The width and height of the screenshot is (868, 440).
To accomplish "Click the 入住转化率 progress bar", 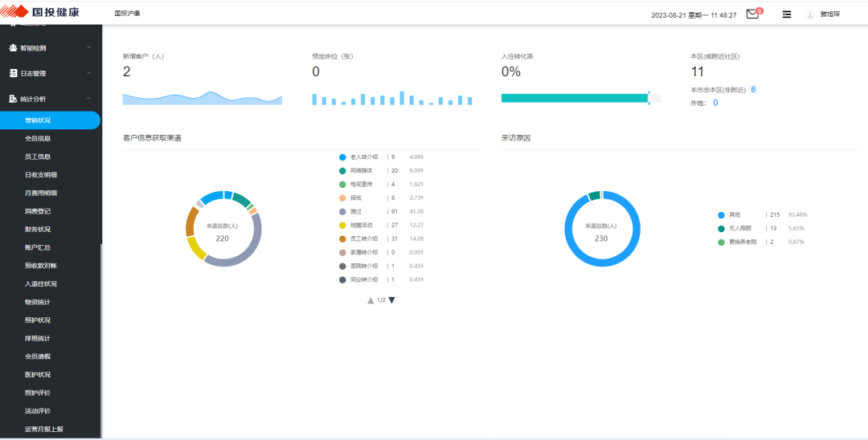I will 581,98.
